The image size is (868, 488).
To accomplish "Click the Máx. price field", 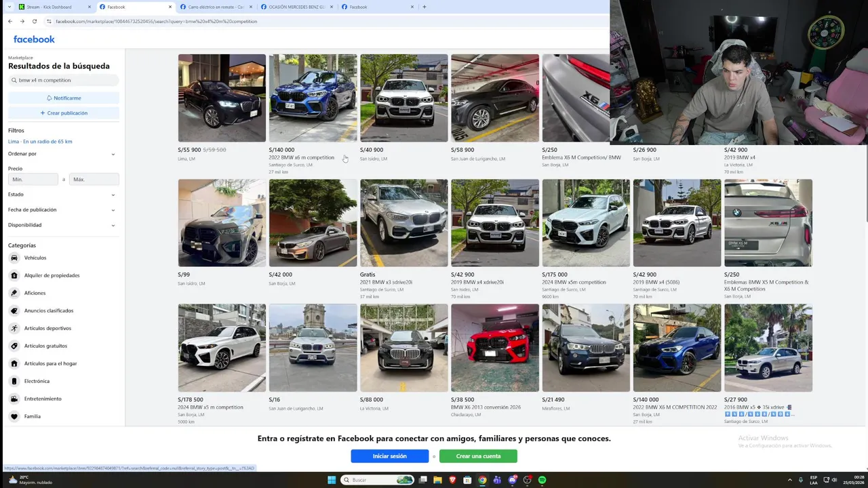I will coord(94,180).
